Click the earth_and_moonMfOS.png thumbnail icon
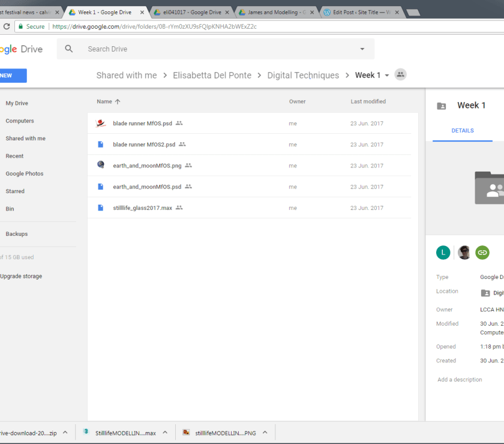 click(101, 165)
